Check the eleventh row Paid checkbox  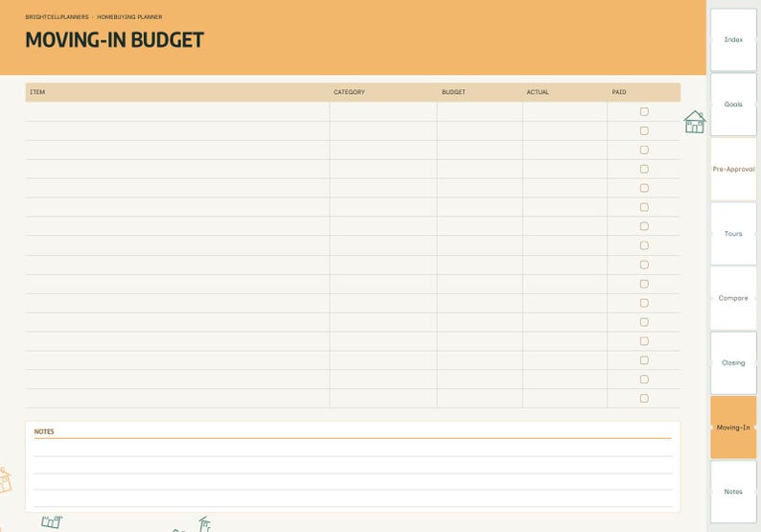click(x=644, y=303)
